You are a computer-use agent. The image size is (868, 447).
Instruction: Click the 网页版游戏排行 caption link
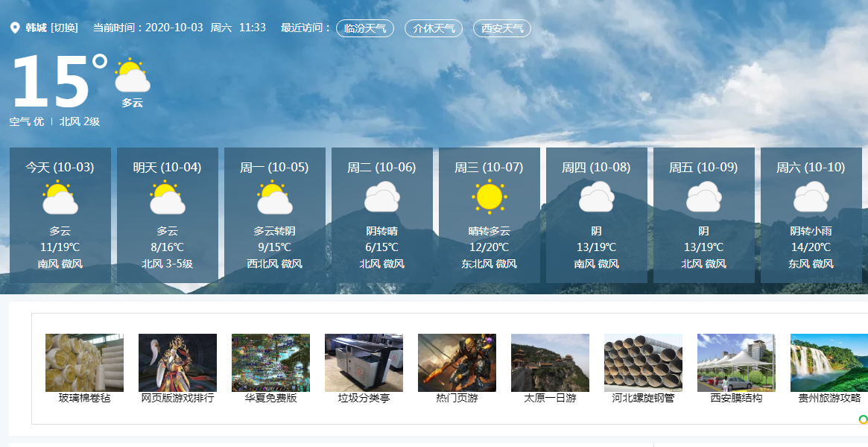point(177,398)
